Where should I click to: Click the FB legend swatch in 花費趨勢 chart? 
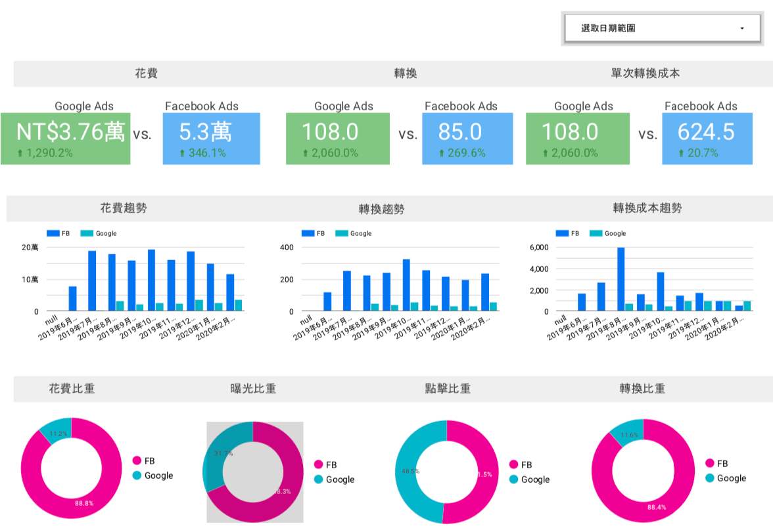click(x=53, y=233)
